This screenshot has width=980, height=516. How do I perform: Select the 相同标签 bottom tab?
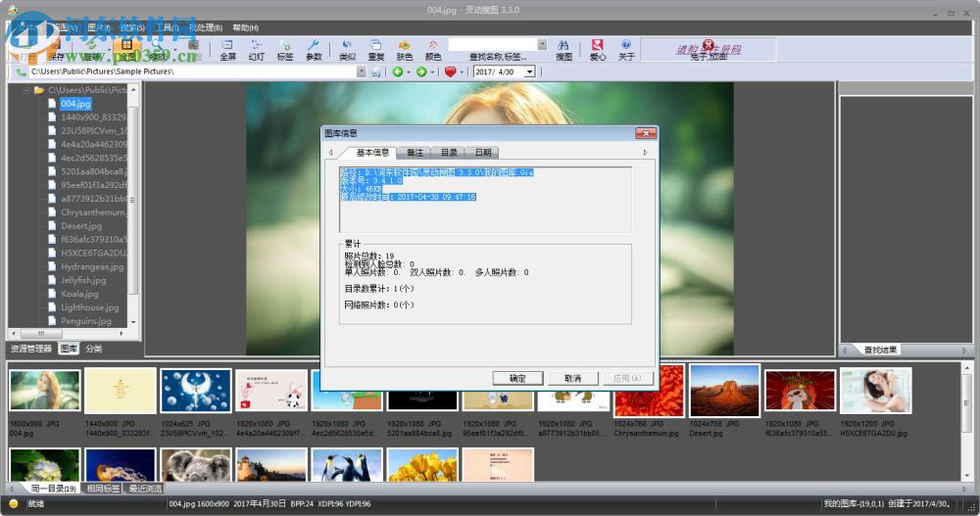tap(103, 489)
